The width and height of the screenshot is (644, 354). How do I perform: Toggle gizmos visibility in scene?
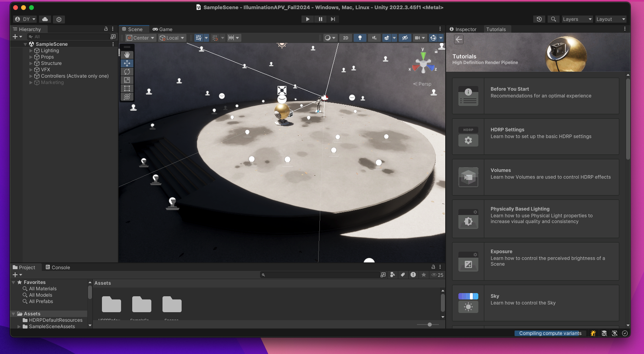pos(433,38)
